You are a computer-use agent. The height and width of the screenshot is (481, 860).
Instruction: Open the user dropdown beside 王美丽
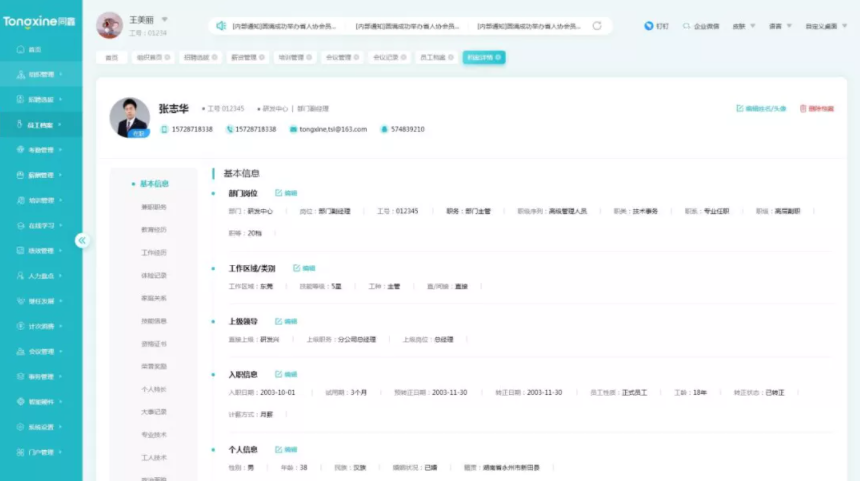point(165,19)
